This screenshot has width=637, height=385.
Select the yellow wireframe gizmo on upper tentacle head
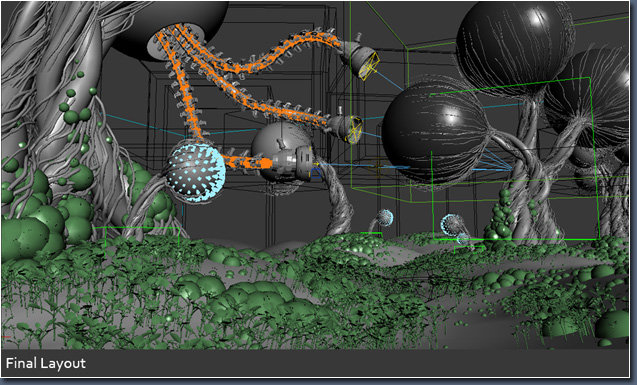[x=369, y=66]
